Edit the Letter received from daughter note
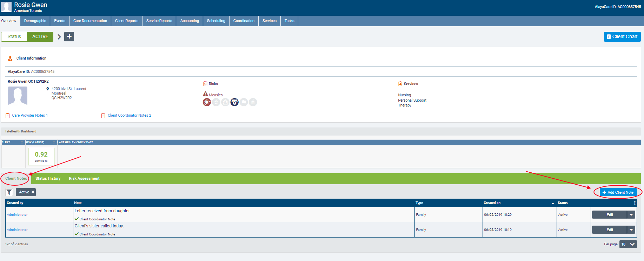 coord(610,215)
